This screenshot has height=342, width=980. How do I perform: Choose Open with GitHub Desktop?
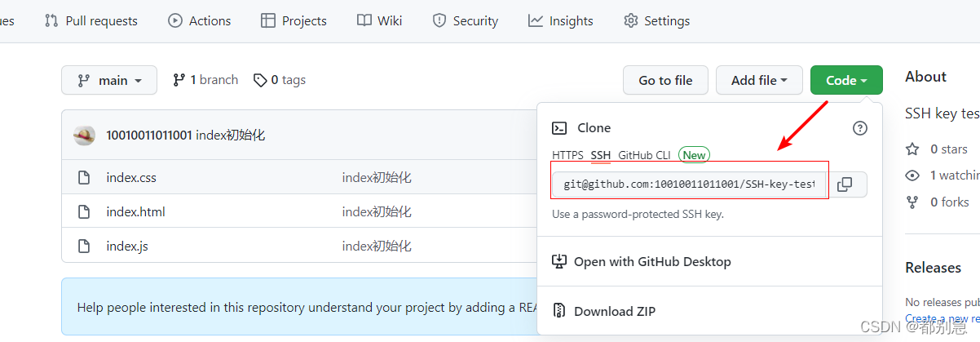[x=642, y=262]
